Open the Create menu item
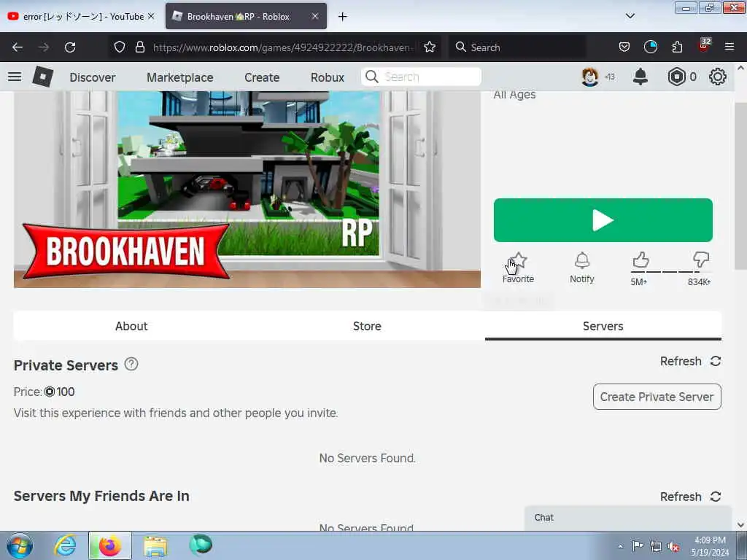 262,77
